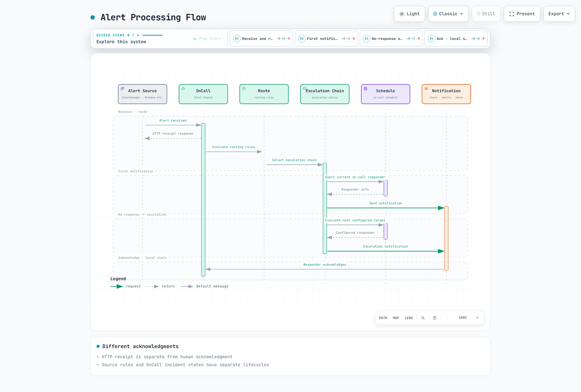
Task: Toggle the Light theme mode
Action: click(x=409, y=14)
